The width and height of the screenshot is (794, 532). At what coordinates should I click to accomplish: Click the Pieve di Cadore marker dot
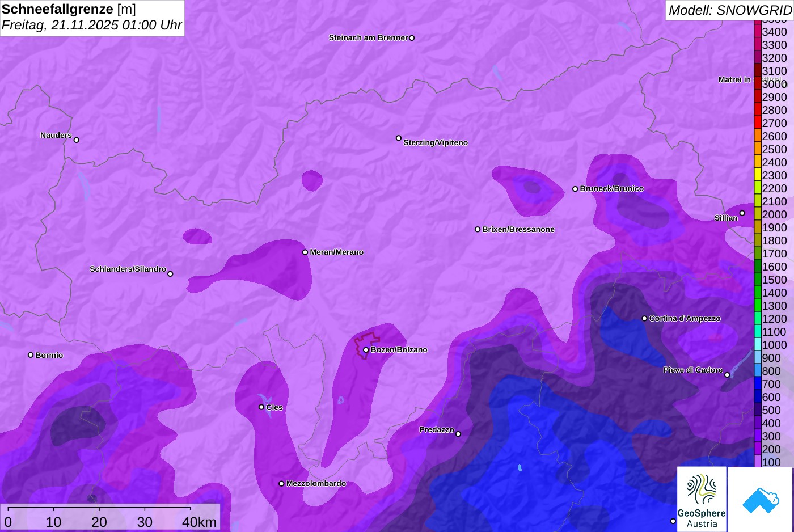(727, 375)
